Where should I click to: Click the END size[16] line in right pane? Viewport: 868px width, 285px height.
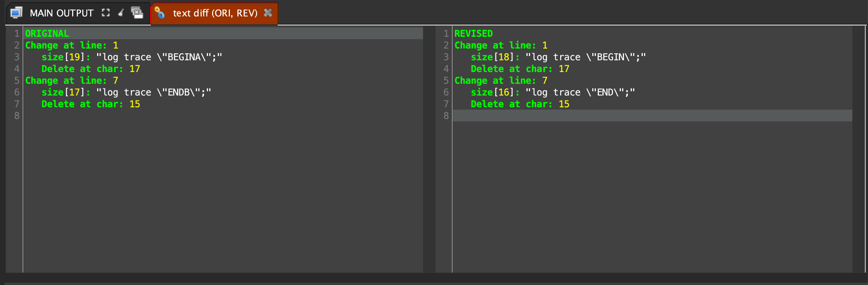click(x=553, y=92)
